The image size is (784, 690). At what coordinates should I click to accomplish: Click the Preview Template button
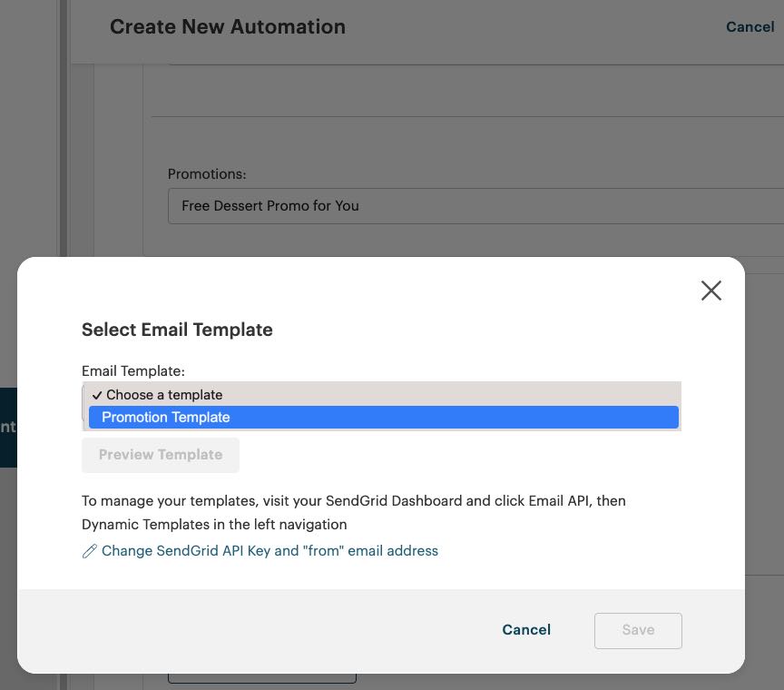(161, 455)
